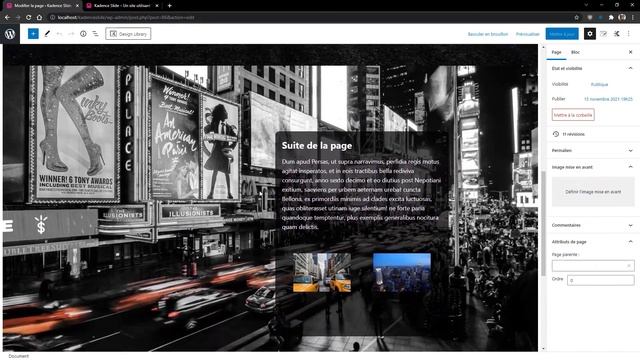Click the editor canvas vertical scrollbar
Image resolution: width=640 pixels, height=360 pixels.
click(x=543, y=224)
